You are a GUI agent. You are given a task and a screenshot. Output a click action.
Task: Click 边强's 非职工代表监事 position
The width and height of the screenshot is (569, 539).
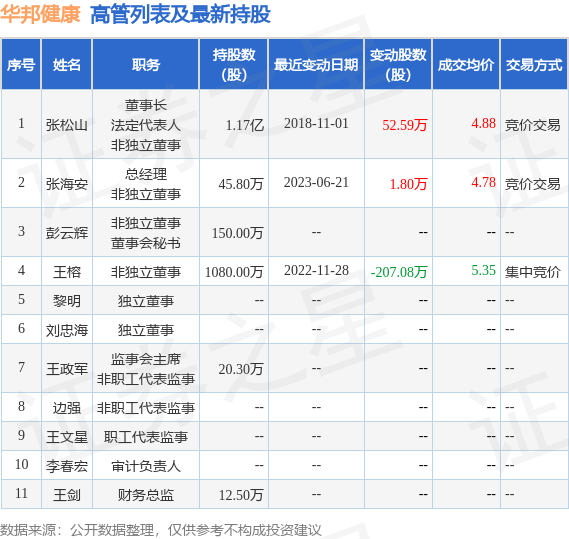tap(146, 408)
